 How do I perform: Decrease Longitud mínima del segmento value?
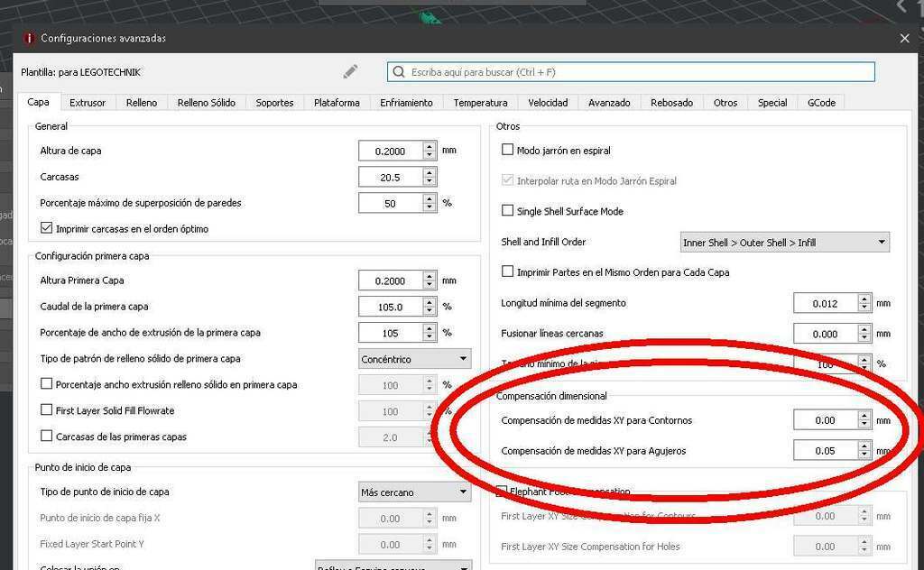864,308
